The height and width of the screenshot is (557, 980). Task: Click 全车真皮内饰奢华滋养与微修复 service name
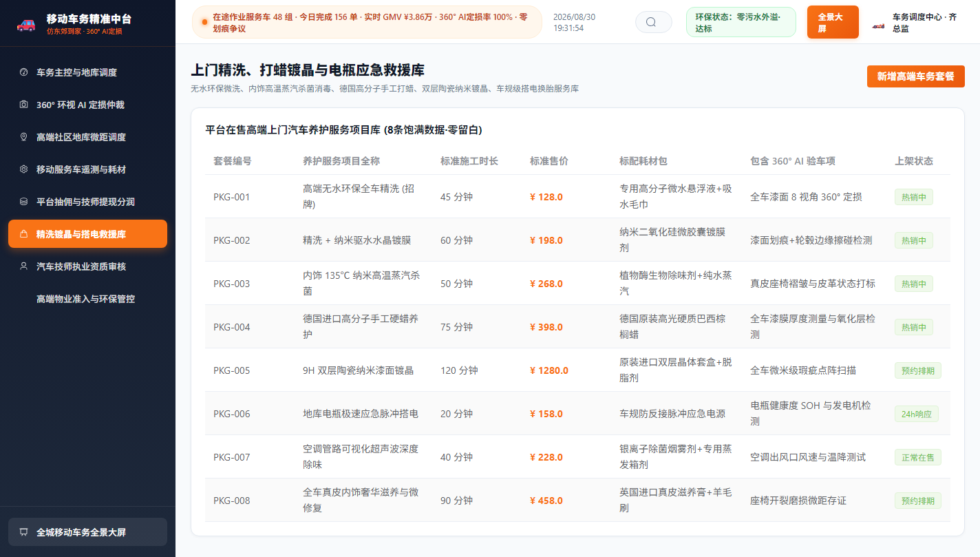coord(361,501)
